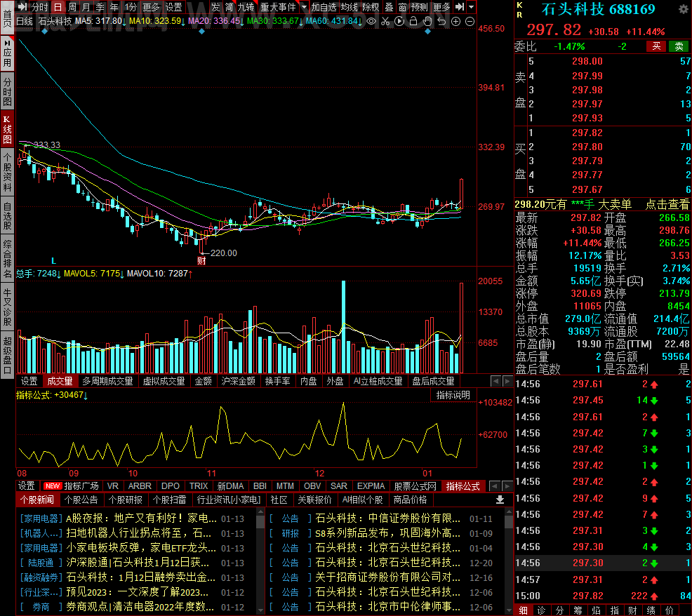Open 指标广场 with NEW badge
The width and height of the screenshot is (692, 616).
click(x=71, y=486)
